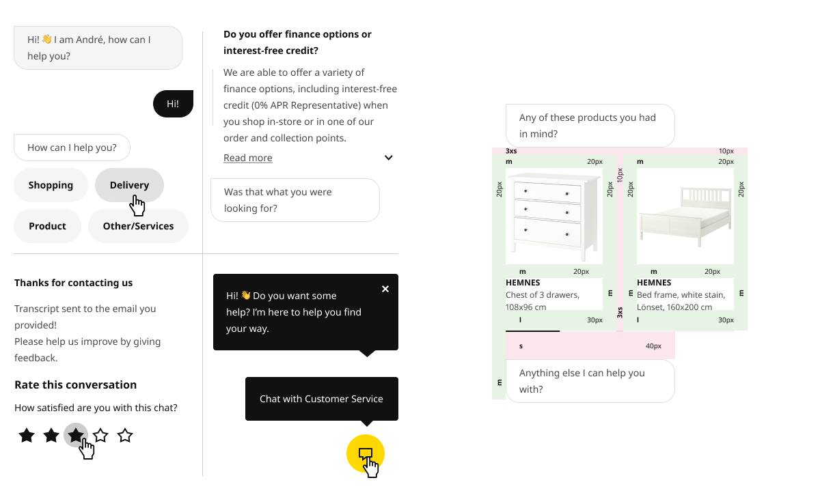The height and width of the screenshot is (504, 820).
Task: Expand the finance answer chevron
Action: pos(389,158)
